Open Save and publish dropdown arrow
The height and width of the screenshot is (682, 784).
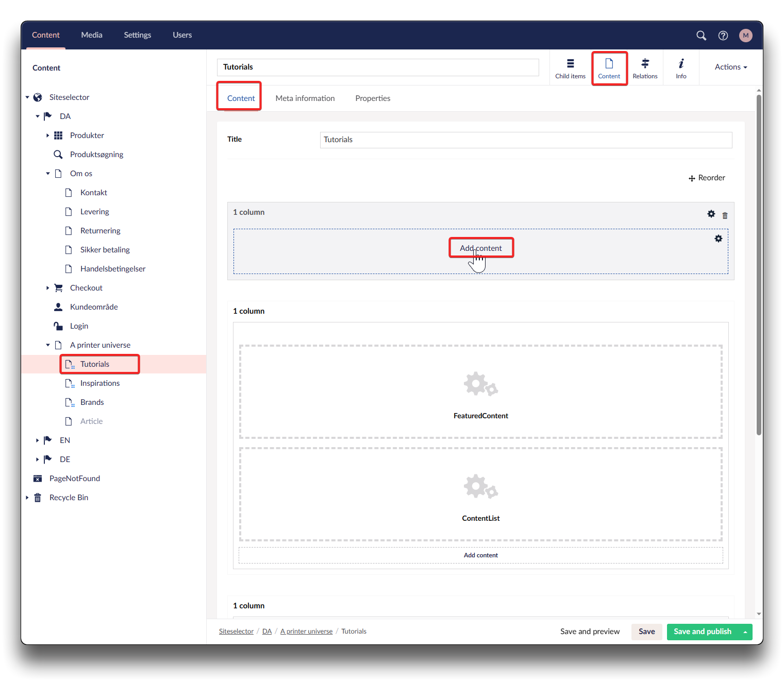pyautogui.click(x=745, y=632)
